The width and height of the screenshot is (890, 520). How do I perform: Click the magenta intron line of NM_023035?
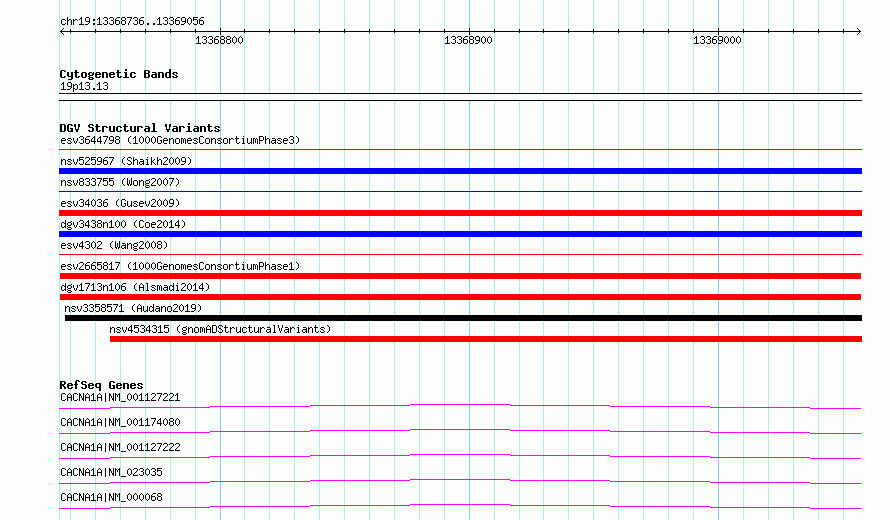(460, 481)
